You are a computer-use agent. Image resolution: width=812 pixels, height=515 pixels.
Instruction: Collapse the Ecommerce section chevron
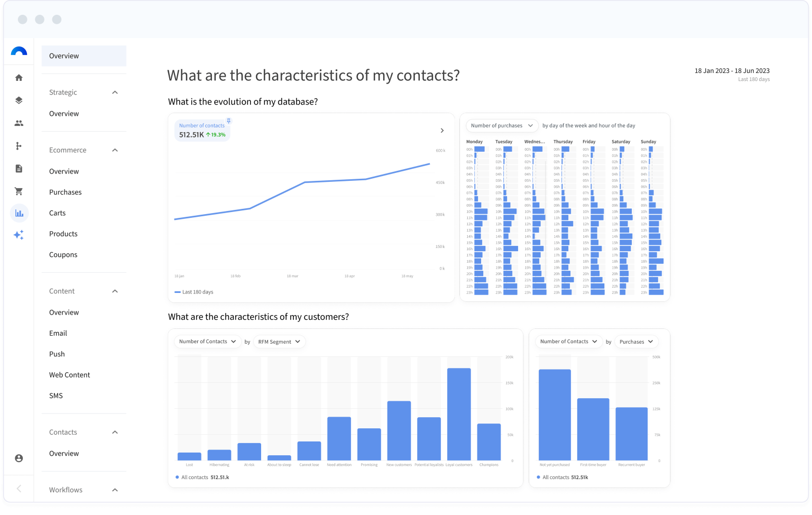[115, 150]
